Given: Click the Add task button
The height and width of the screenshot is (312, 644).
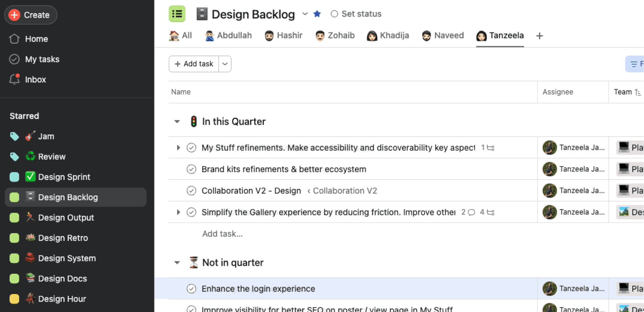Looking at the screenshot, I should tap(194, 64).
